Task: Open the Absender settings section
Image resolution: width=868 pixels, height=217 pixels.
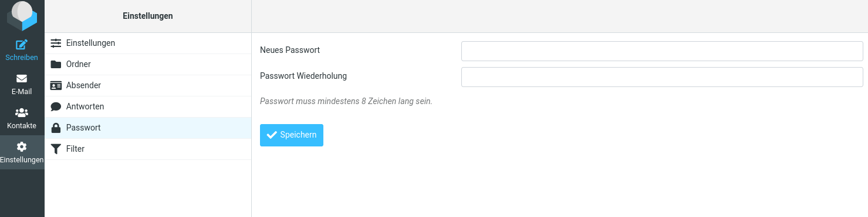Action: click(148, 85)
